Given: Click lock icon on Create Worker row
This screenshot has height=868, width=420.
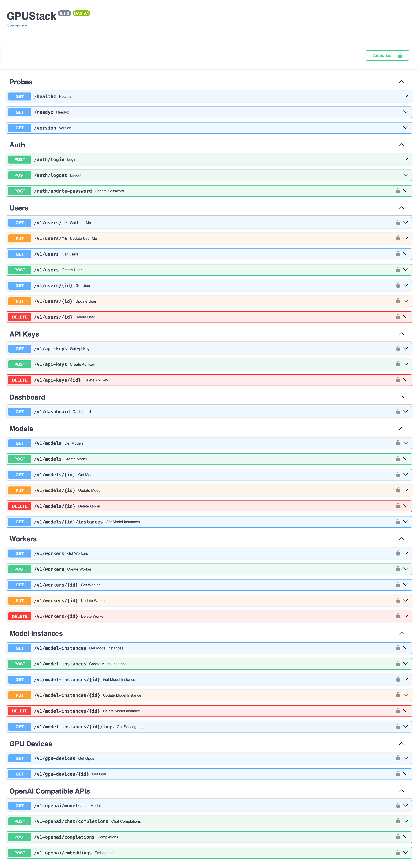Looking at the screenshot, I should pos(398,569).
